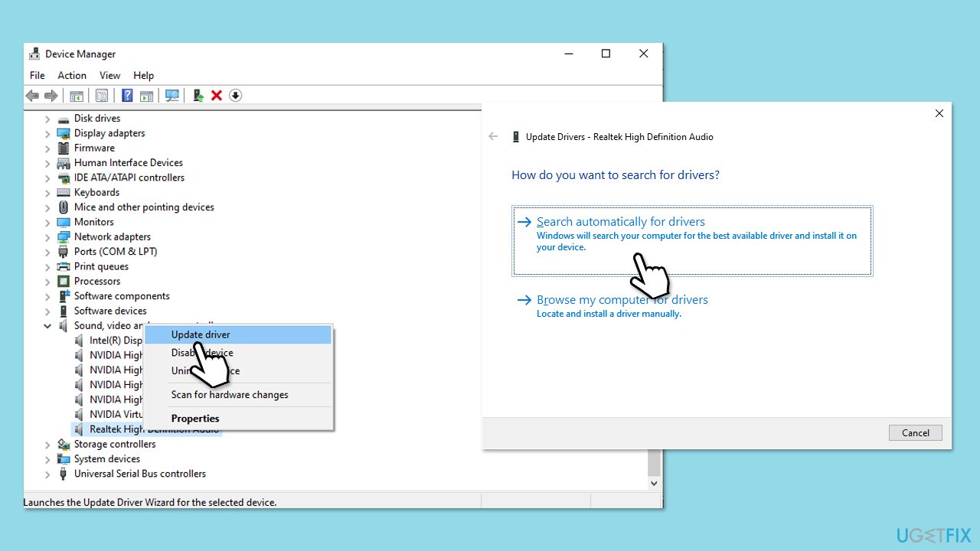Select Search automatically for drivers
The height and width of the screenshot is (551, 980).
[x=692, y=240]
